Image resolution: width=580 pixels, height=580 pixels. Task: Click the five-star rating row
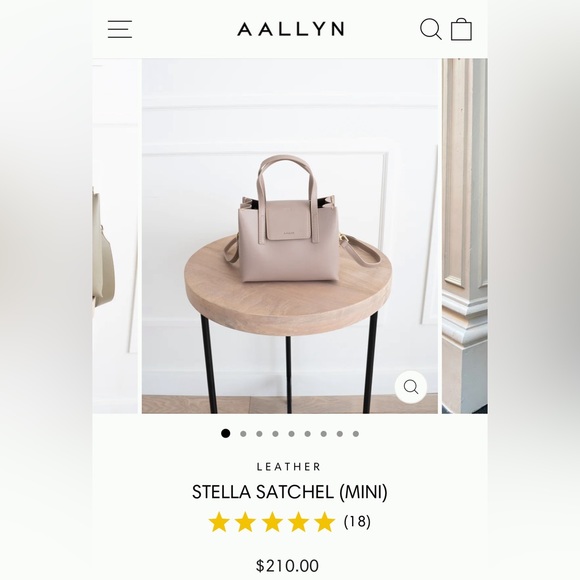click(272, 522)
